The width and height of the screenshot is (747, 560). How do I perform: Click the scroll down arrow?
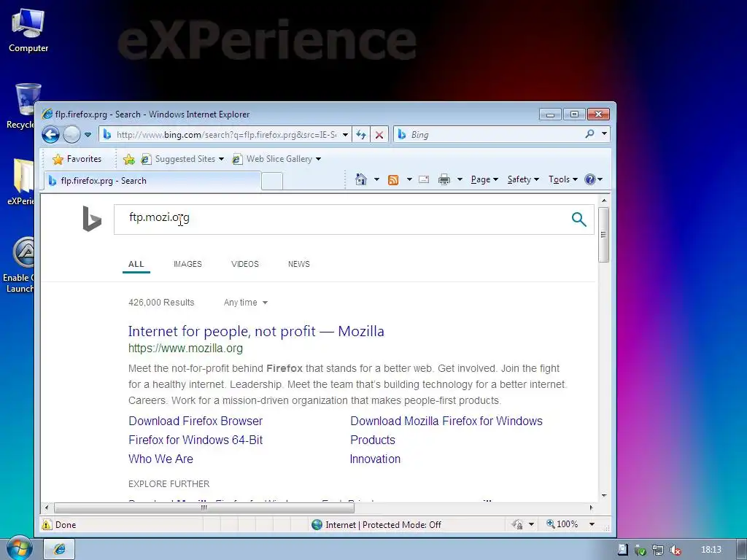[x=603, y=495]
